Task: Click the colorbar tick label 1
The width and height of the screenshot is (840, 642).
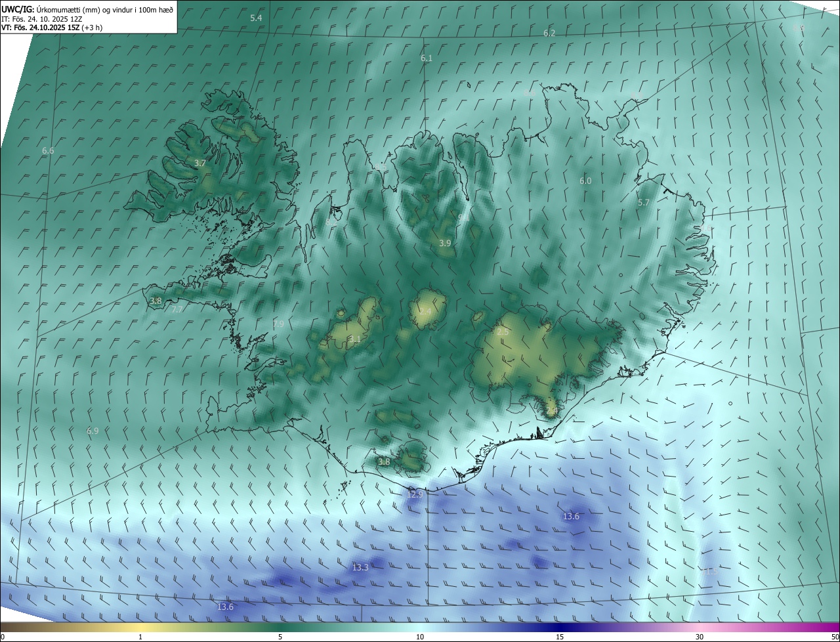Action: pyautogui.click(x=140, y=637)
